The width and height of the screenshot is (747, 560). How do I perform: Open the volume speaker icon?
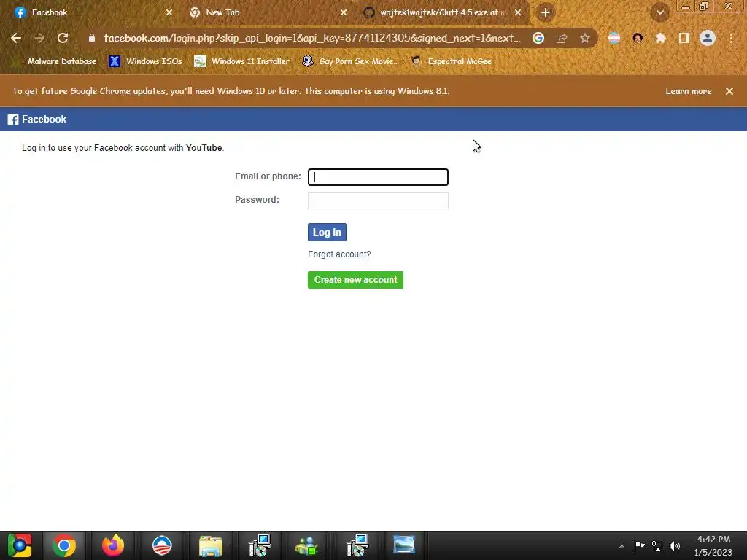click(x=675, y=545)
